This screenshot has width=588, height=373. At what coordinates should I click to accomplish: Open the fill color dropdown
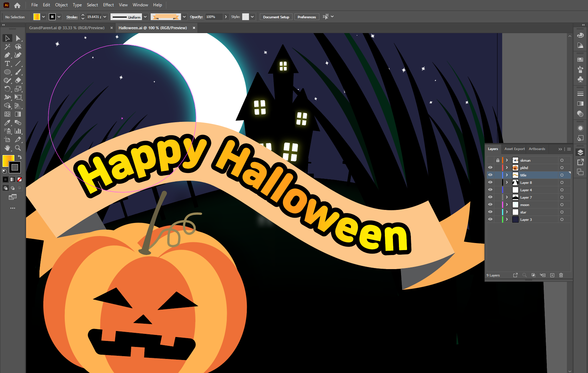[x=44, y=17]
